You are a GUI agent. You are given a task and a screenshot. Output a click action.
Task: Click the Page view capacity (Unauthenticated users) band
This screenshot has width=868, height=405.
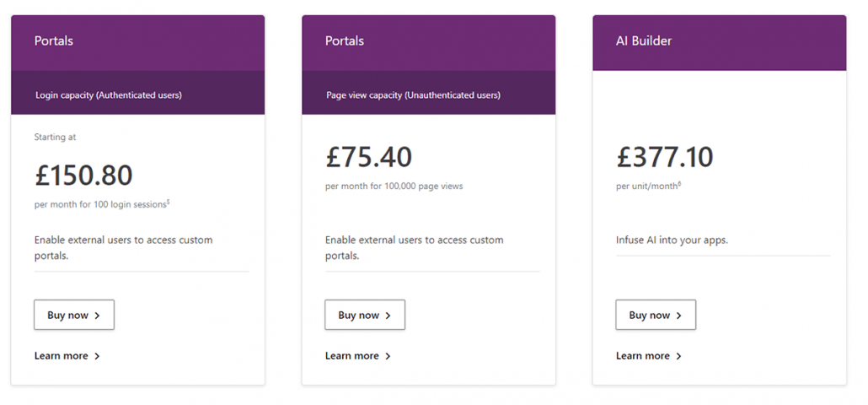(x=413, y=95)
